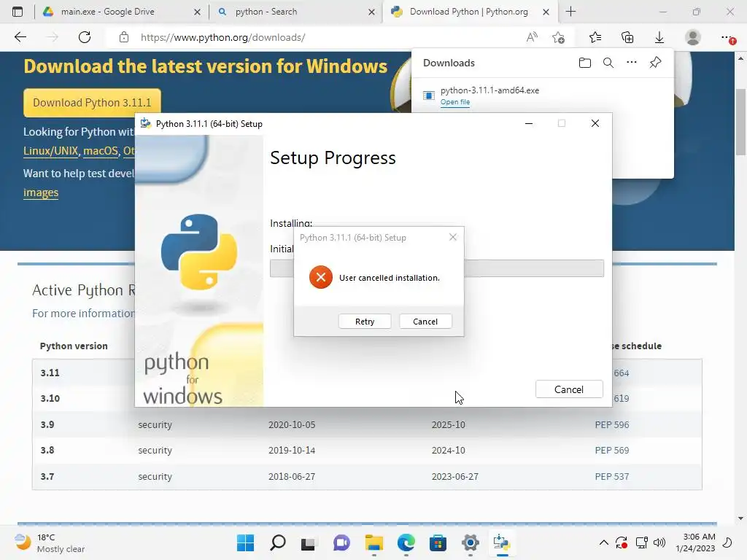
Task: Open Windows Start menu
Action: (x=246, y=542)
